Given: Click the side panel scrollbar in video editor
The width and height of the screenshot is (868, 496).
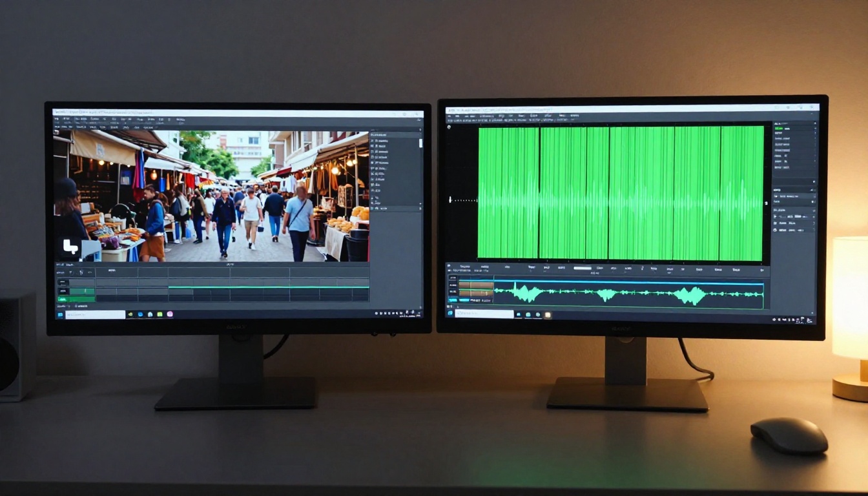Looking at the screenshot, I should click(x=420, y=143).
